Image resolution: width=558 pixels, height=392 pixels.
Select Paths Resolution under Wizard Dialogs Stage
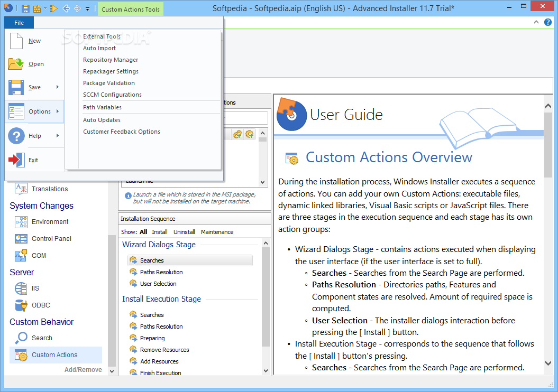(161, 272)
